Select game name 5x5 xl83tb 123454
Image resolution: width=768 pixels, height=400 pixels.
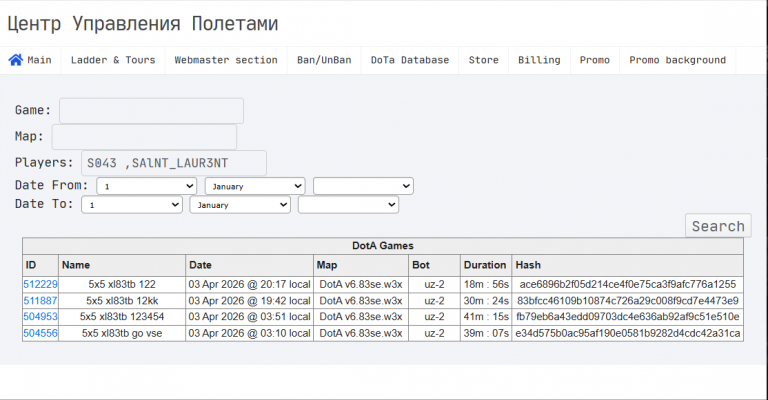[122, 317]
